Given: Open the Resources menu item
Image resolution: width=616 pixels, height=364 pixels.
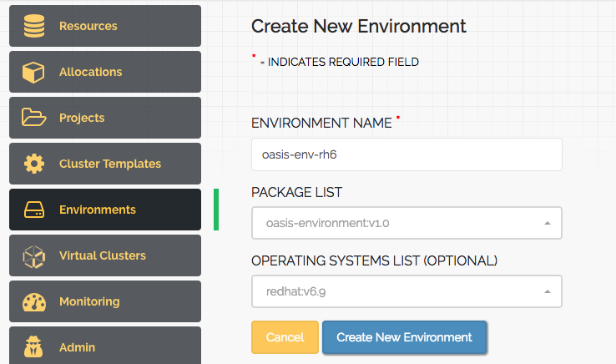Looking at the screenshot, I should click(x=105, y=26).
